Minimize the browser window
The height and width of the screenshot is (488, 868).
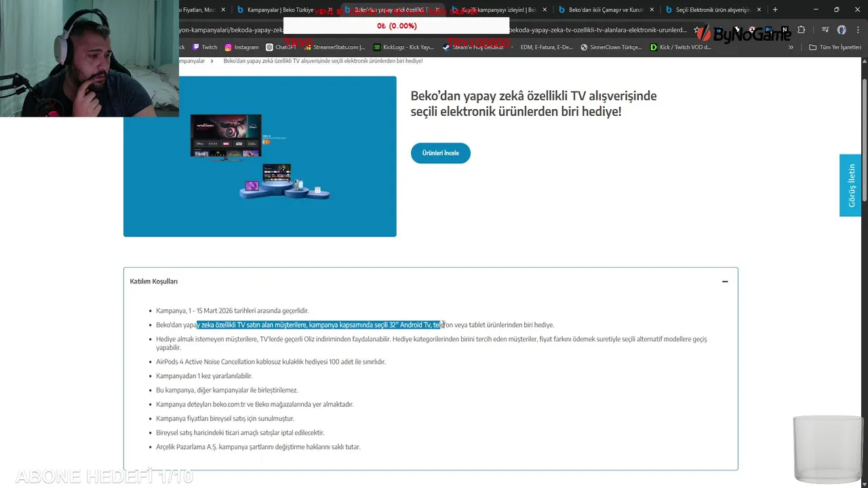[x=816, y=9]
